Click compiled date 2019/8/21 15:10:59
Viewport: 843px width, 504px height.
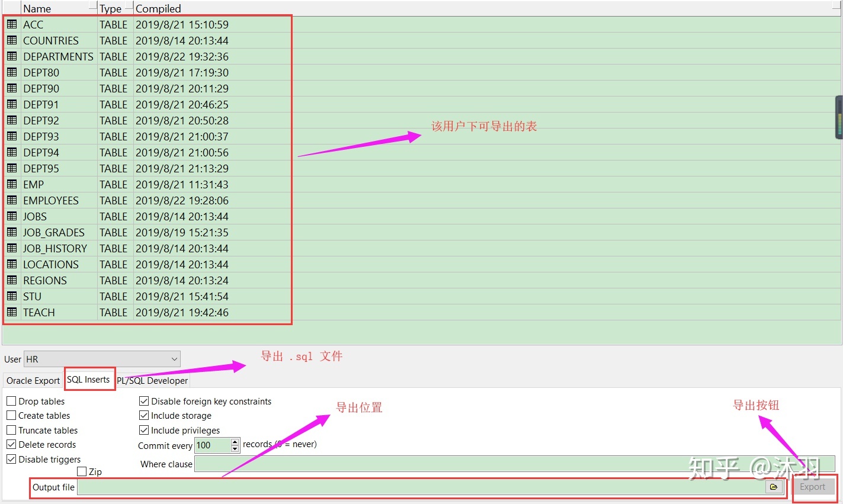[182, 24]
